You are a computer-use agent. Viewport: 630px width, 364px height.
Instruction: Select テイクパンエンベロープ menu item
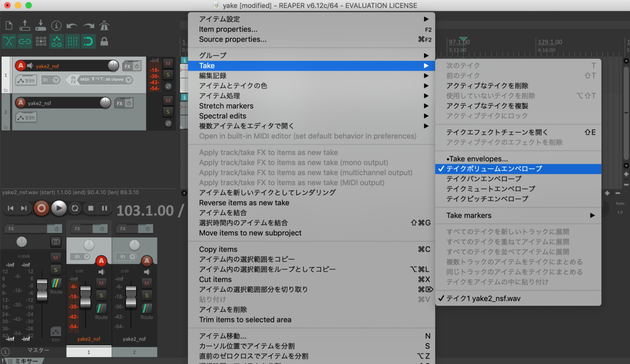[x=518, y=179]
